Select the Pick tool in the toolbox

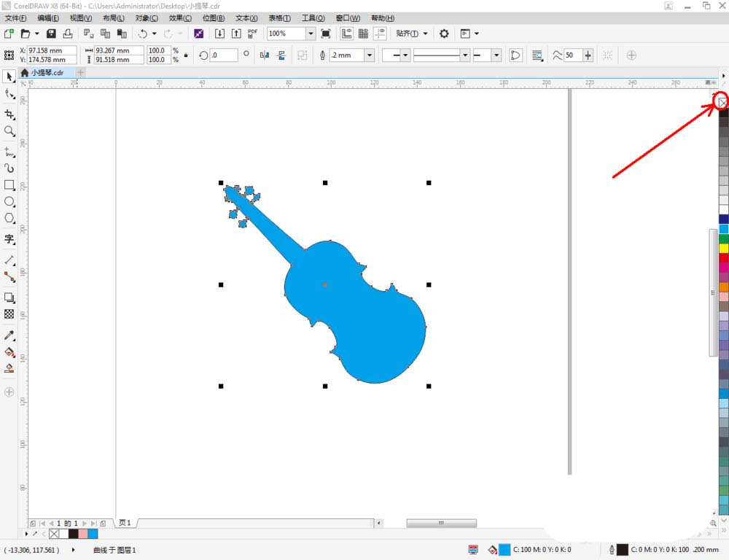(9, 77)
